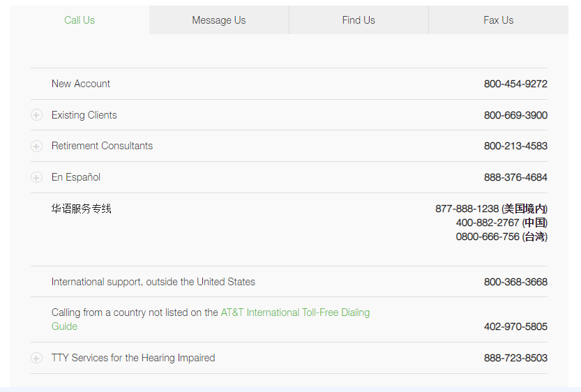Click the 400-882-2767 China phone number
581x392 pixels.
[x=488, y=223]
